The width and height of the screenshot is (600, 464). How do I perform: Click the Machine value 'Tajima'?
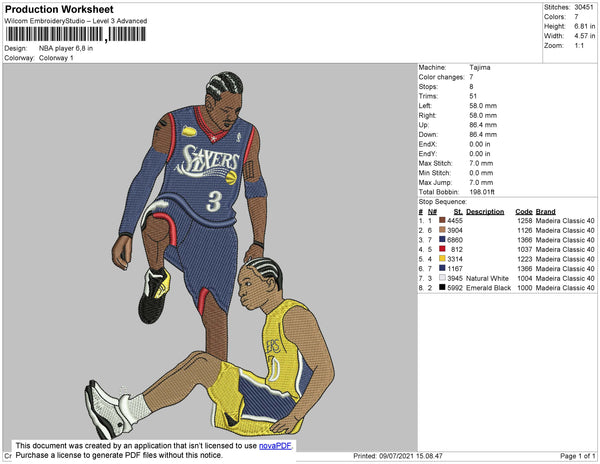(480, 67)
